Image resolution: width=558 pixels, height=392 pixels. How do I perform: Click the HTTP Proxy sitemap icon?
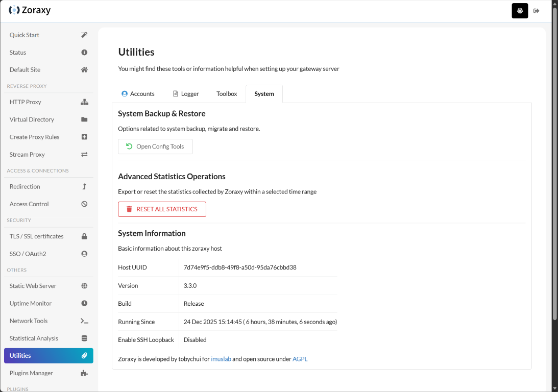[84, 102]
